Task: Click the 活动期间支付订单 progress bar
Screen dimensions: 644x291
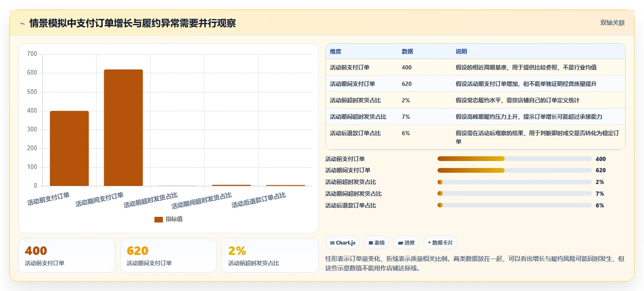Action: 514,170
